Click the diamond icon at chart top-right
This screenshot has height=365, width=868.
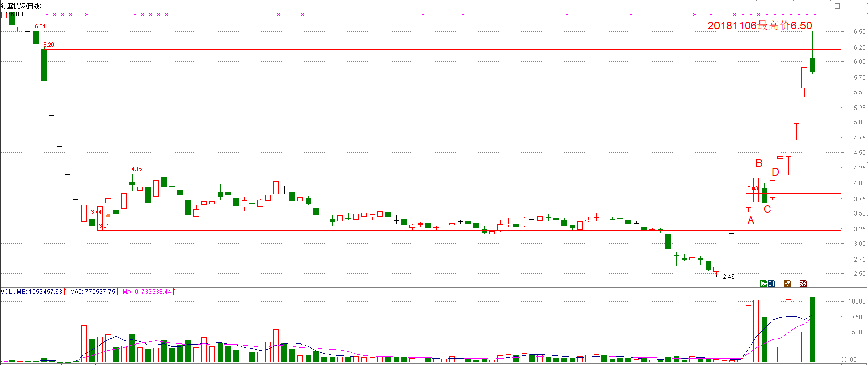coord(830,6)
